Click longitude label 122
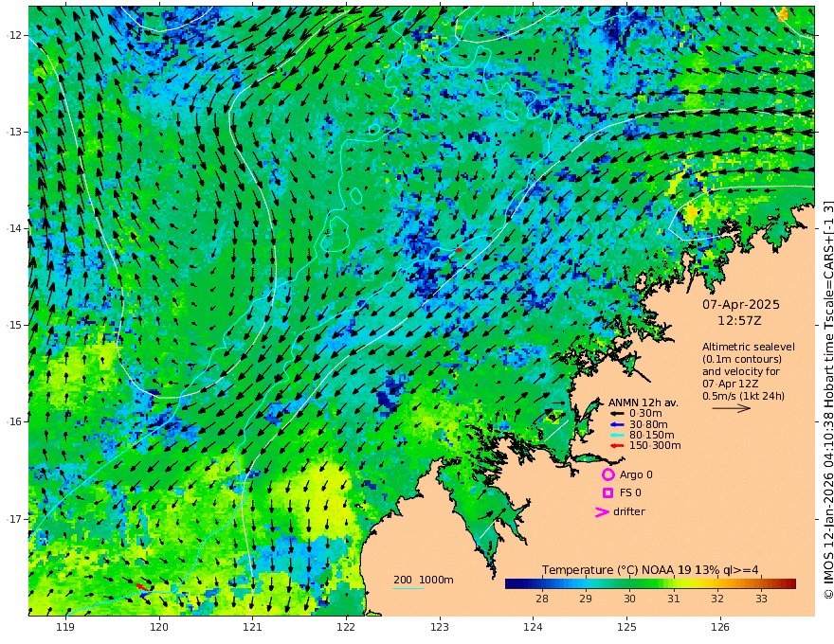Screen dimensions: 834x644 click(346, 628)
